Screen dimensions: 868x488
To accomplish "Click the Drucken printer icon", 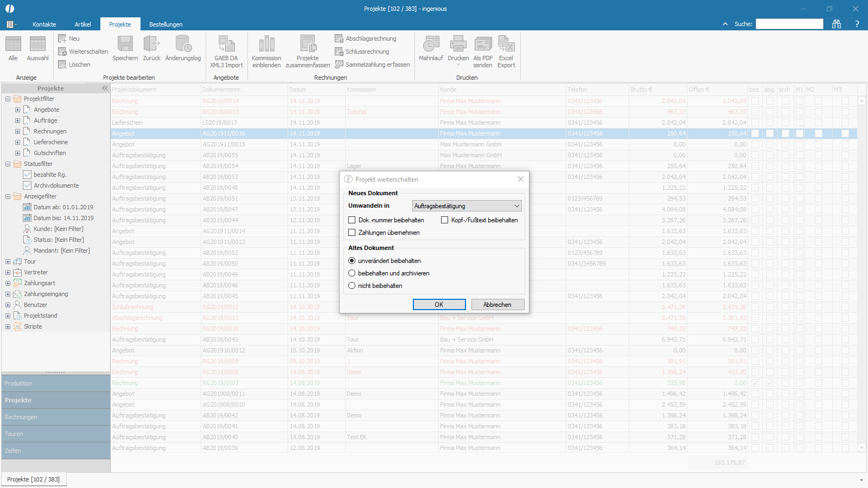I will point(458,44).
